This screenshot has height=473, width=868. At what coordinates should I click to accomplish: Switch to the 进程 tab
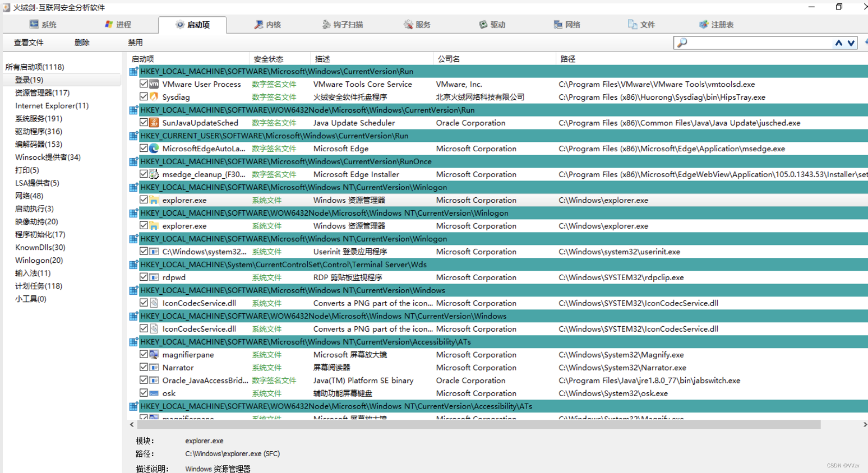click(118, 25)
